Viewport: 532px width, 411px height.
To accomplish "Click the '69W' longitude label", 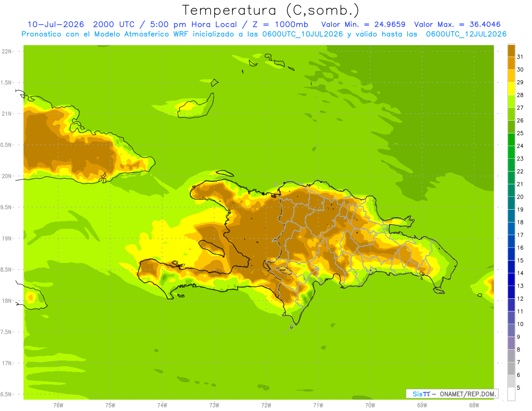I will coord(422,405).
